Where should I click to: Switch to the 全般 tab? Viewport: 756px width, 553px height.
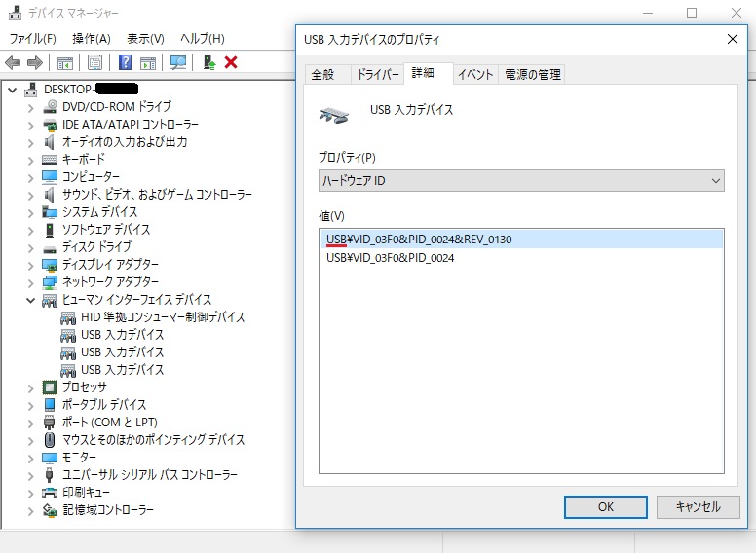click(328, 75)
